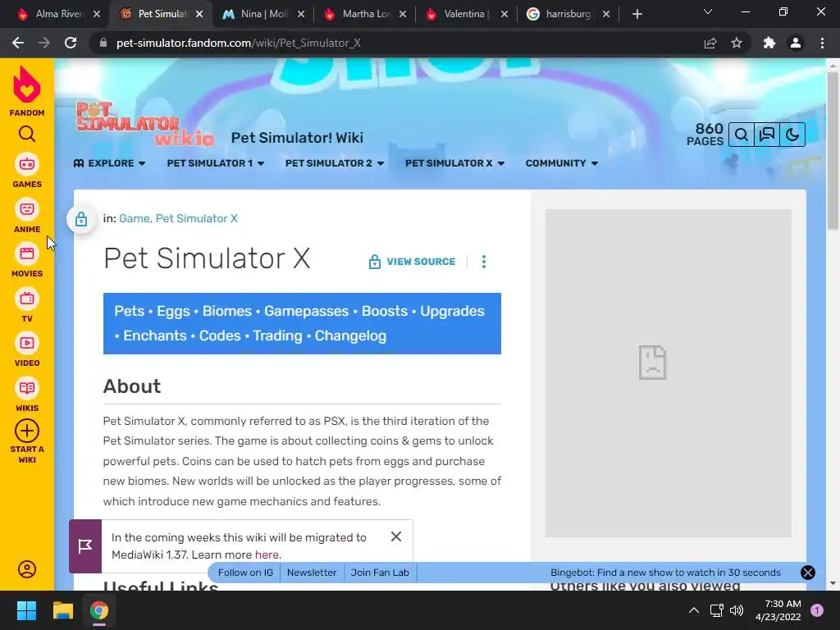The width and height of the screenshot is (840, 630).
Task: Open File Explorer from the taskbar
Action: [62, 610]
